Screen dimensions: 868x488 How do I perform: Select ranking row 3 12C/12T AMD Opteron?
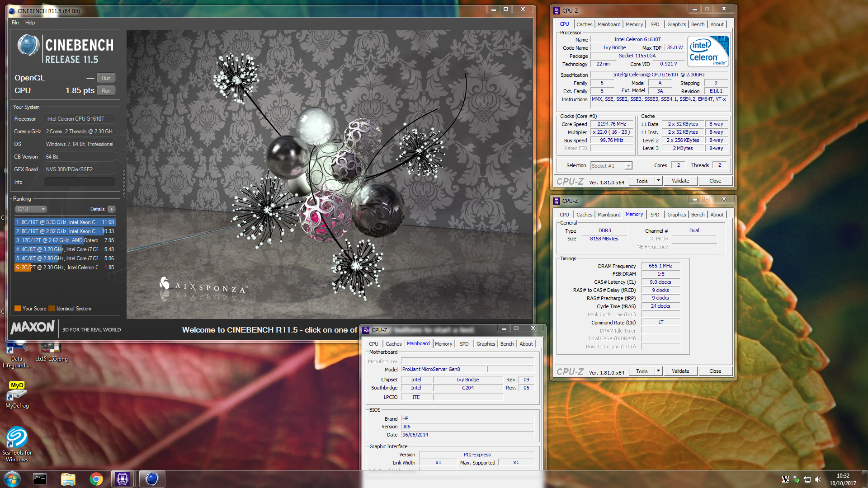click(x=65, y=240)
